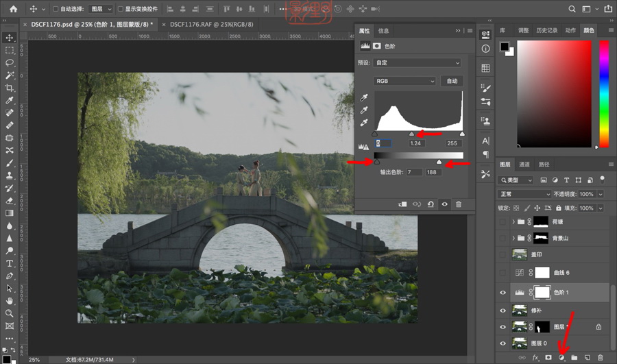Select the Zoom tool
Viewport: 617px width, 364px height.
click(10, 313)
